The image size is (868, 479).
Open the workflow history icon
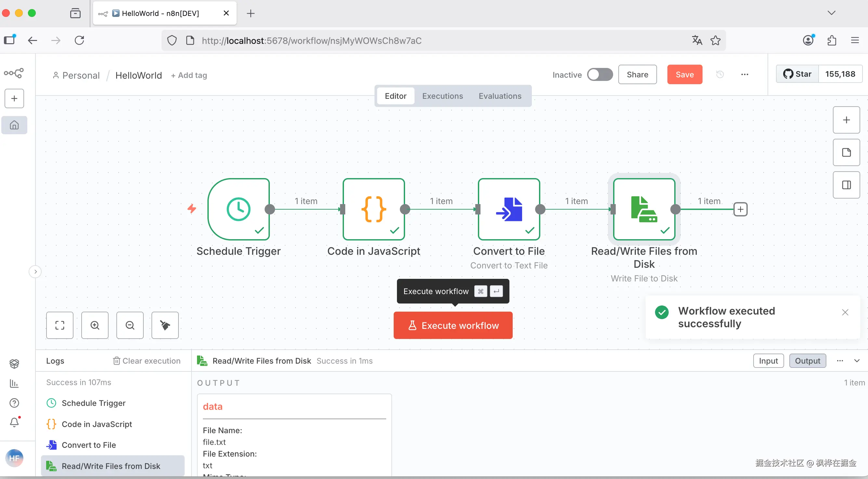720,74
